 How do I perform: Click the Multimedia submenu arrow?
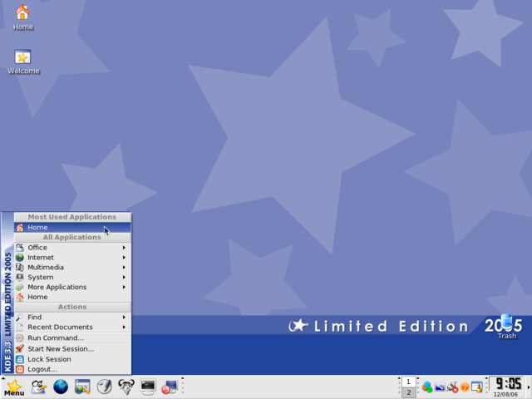[124, 267]
